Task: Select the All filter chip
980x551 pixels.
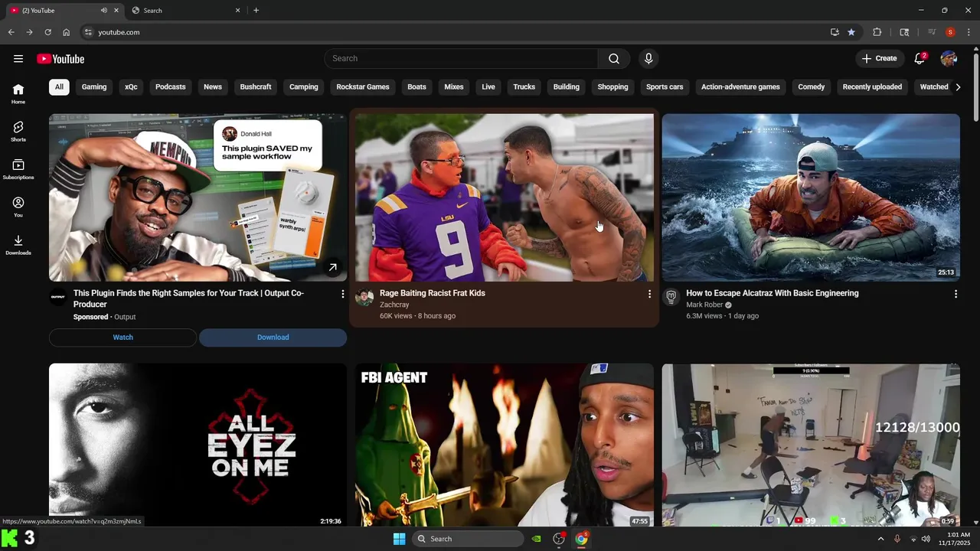Action: click(x=59, y=86)
